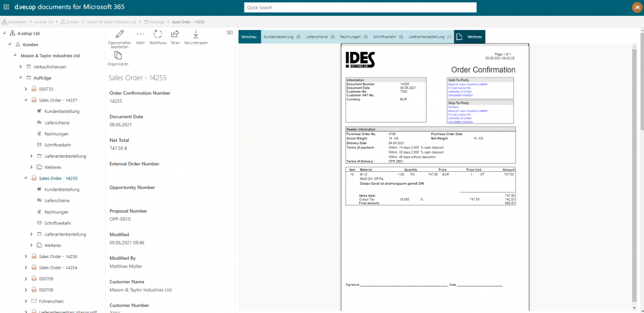644x313 pixels.
Task: Collapse the Kunden tree node
Action: 9,44
